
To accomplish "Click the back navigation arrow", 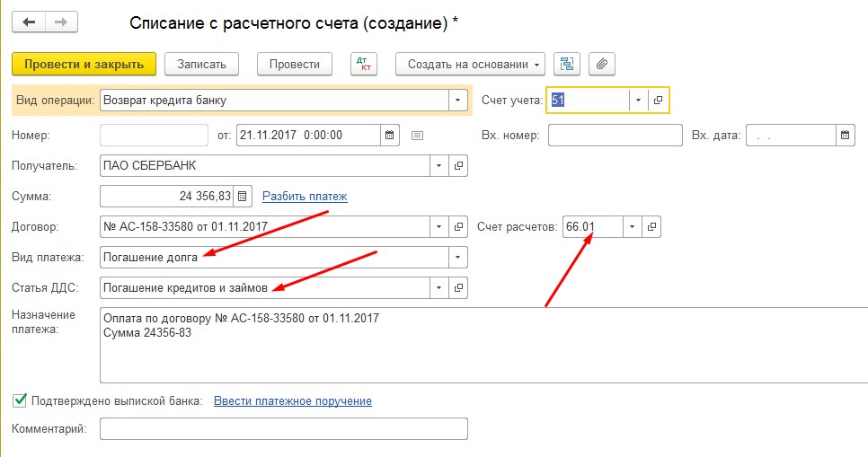I will click(29, 22).
